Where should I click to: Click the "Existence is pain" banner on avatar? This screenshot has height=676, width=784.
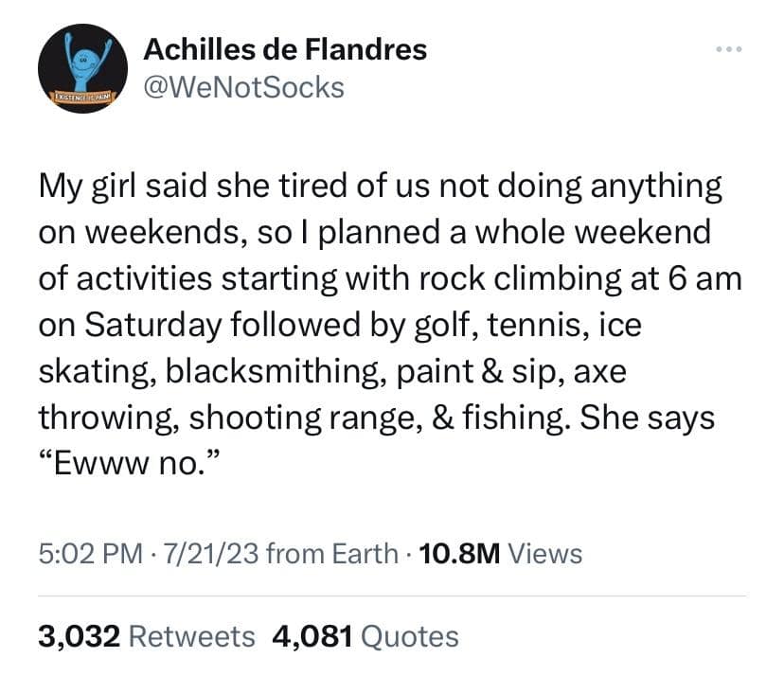click(x=82, y=96)
